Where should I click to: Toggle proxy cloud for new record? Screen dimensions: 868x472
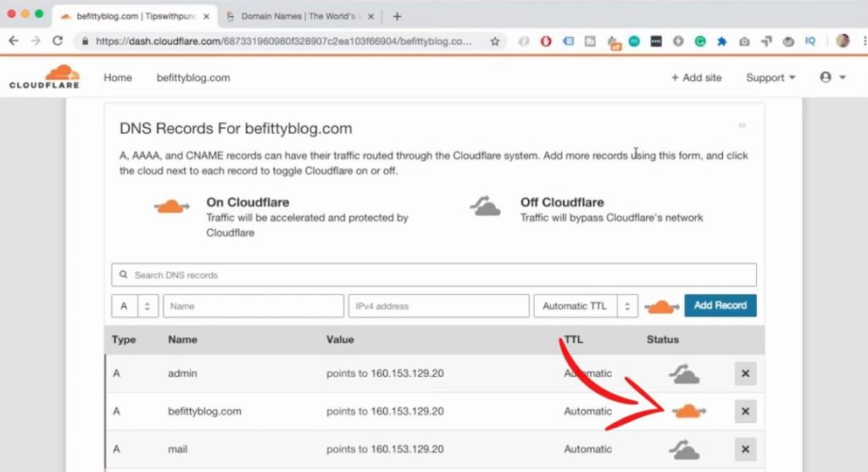(661, 306)
